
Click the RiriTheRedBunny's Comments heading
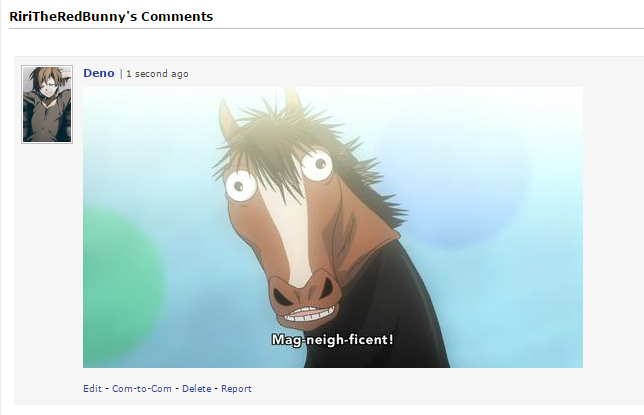(111, 16)
